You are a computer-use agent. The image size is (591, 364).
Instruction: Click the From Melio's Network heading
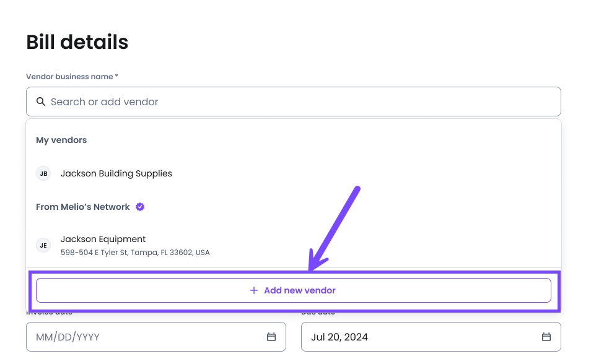click(83, 207)
